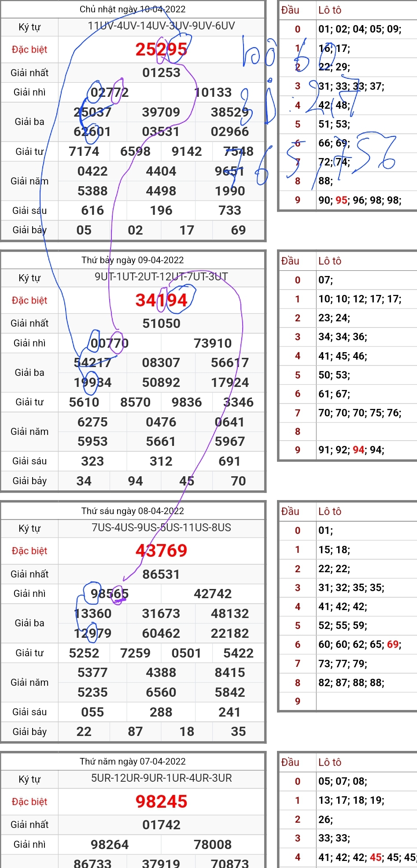Click the special prize number 34194
This screenshot has width=417, height=868.
[162, 300]
